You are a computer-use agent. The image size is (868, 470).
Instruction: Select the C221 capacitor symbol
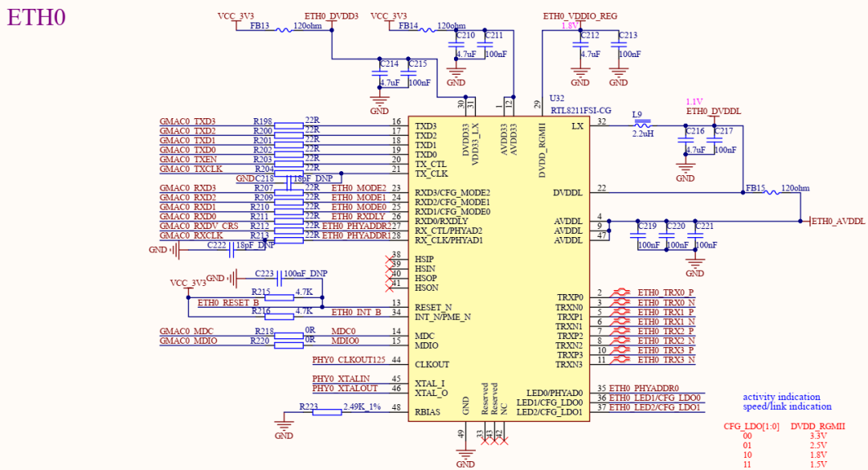coord(694,236)
